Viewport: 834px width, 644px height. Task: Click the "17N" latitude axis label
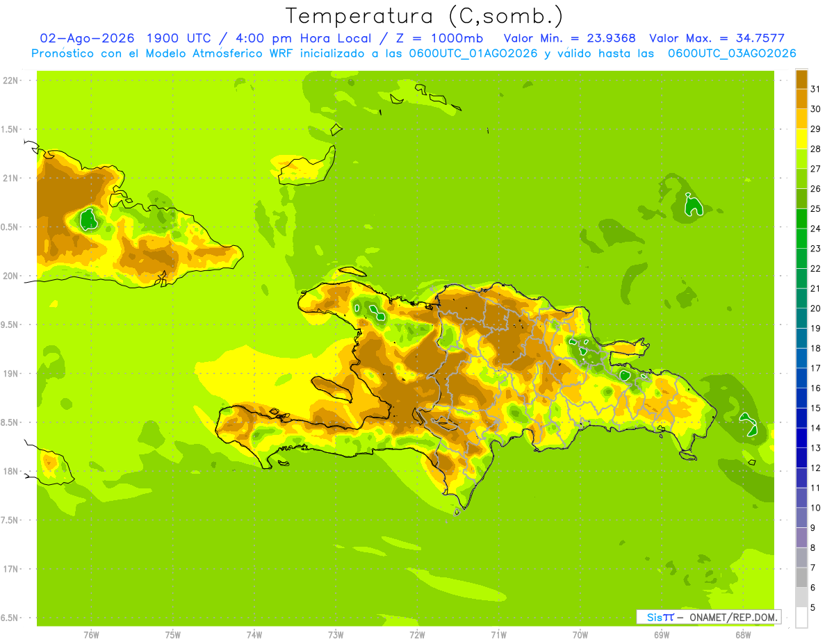coord(12,569)
